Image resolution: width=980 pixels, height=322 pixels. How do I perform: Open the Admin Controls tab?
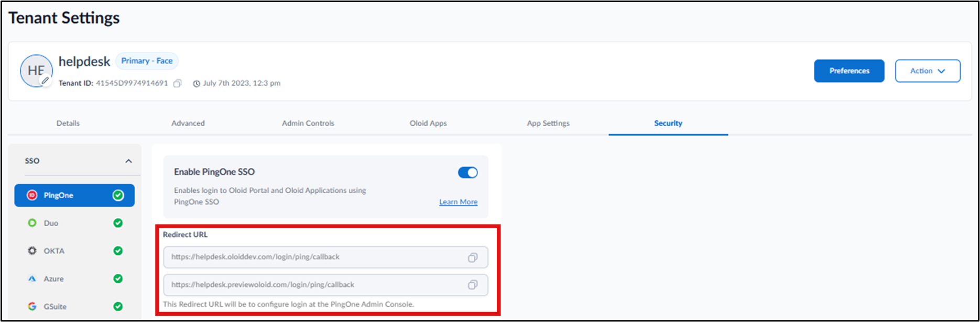[308, 123]
